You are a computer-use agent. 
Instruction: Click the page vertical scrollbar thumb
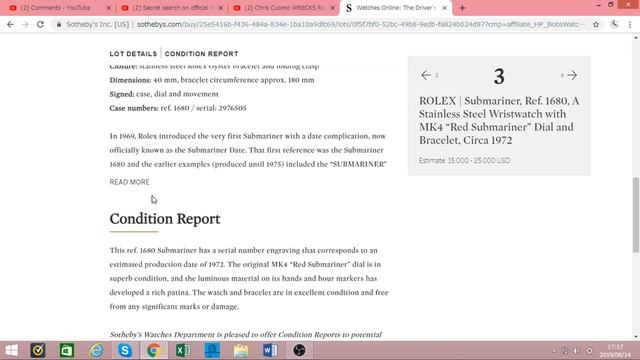click(636, 215)
